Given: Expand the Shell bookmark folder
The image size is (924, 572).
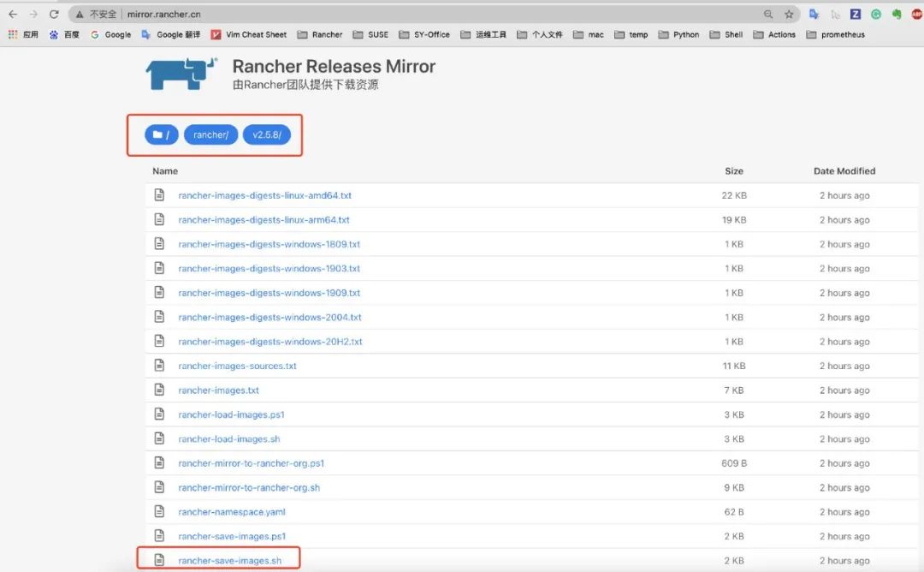Looking at the screenshot, I should tap(726, 35).
